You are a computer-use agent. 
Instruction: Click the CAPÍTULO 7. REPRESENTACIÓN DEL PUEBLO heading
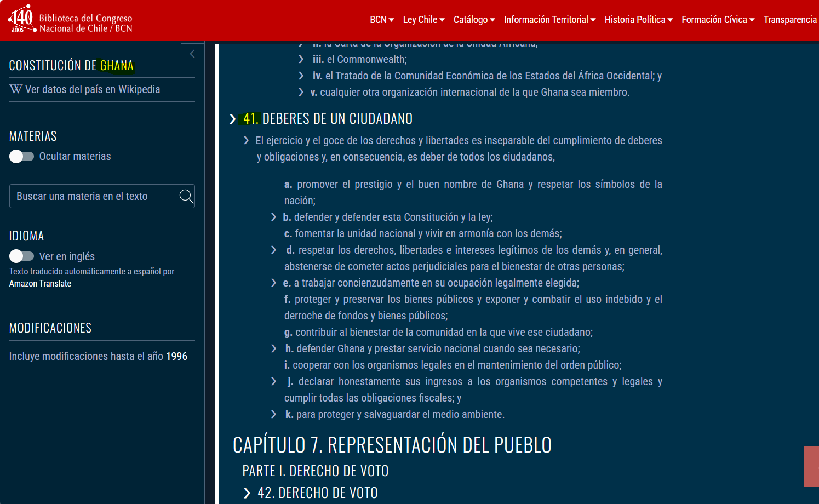pyautogui.click(x=392, y=445)
